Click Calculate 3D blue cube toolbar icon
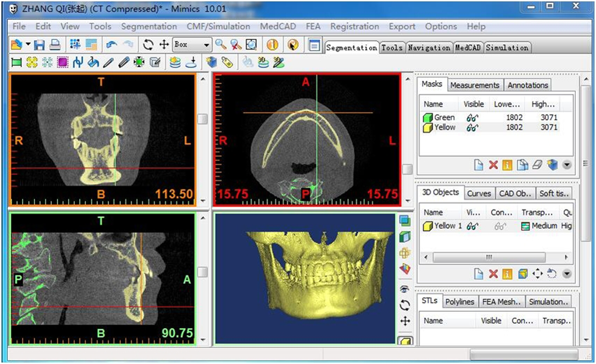The height and width of the screenshot is (364, 596). coord(211,62)
